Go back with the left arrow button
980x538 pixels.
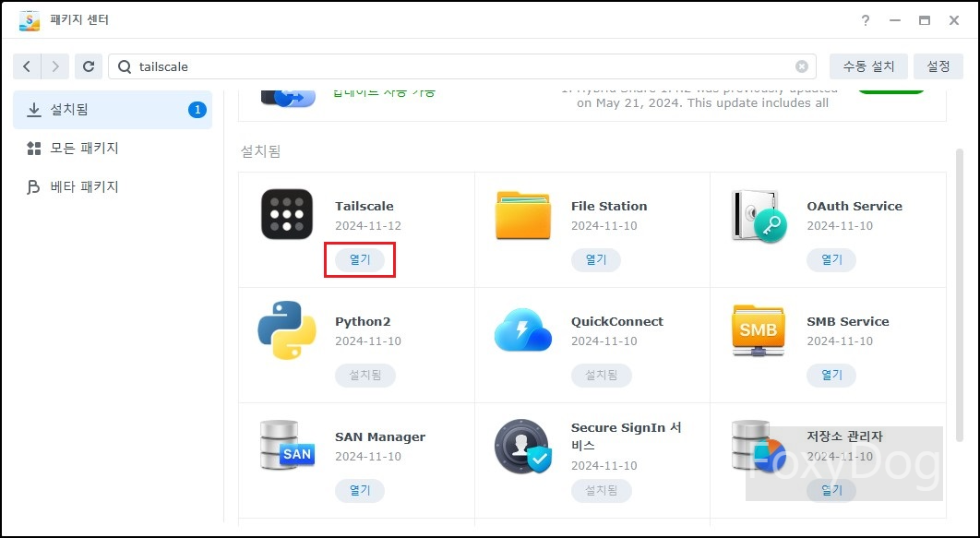27,66
